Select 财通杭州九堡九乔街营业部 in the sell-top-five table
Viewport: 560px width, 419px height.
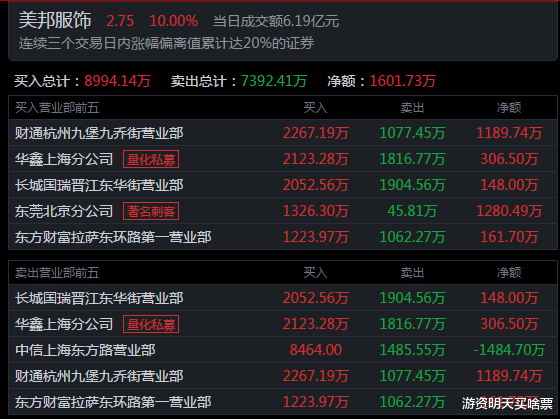tap(99, 376)
